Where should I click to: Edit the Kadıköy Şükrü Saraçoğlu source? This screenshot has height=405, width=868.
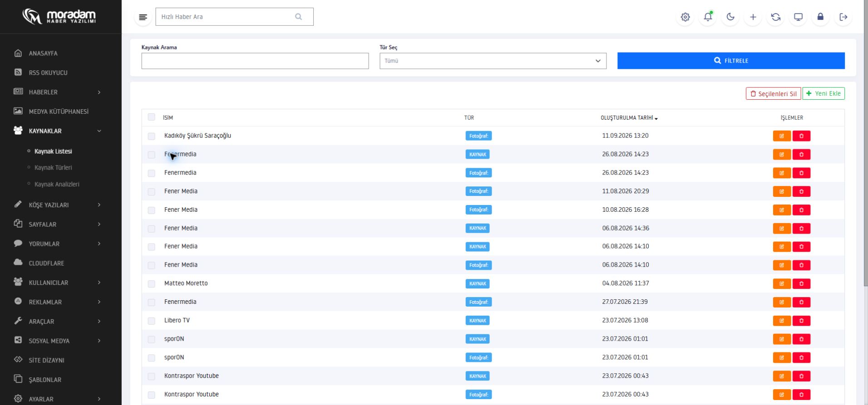coord(782,136)
